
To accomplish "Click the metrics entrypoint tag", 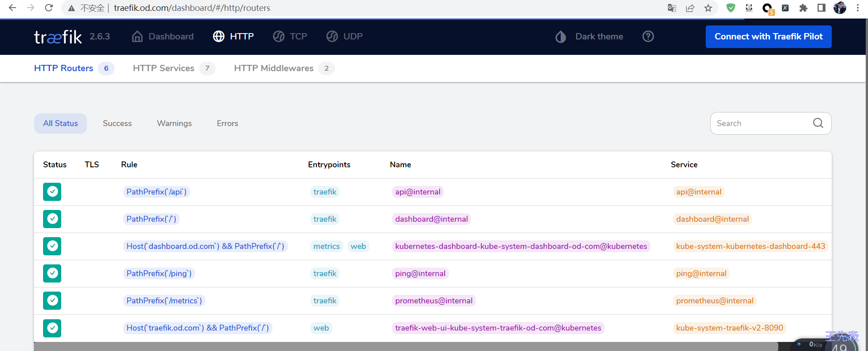I will (326, 246).
